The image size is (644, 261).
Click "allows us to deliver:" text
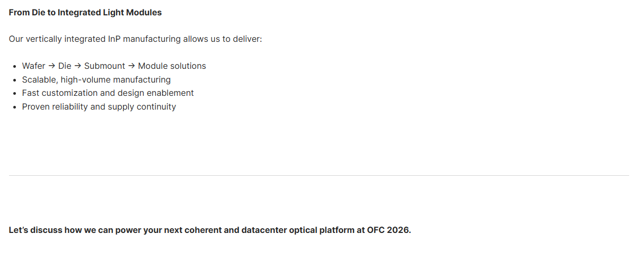coord(222,39)
